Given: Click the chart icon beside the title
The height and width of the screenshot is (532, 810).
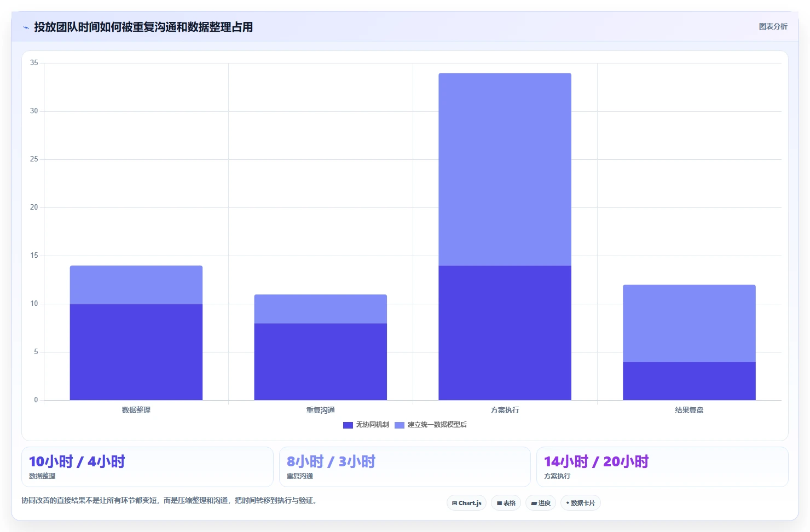Looking at the screenshot, I should click(x=26, y=27).
